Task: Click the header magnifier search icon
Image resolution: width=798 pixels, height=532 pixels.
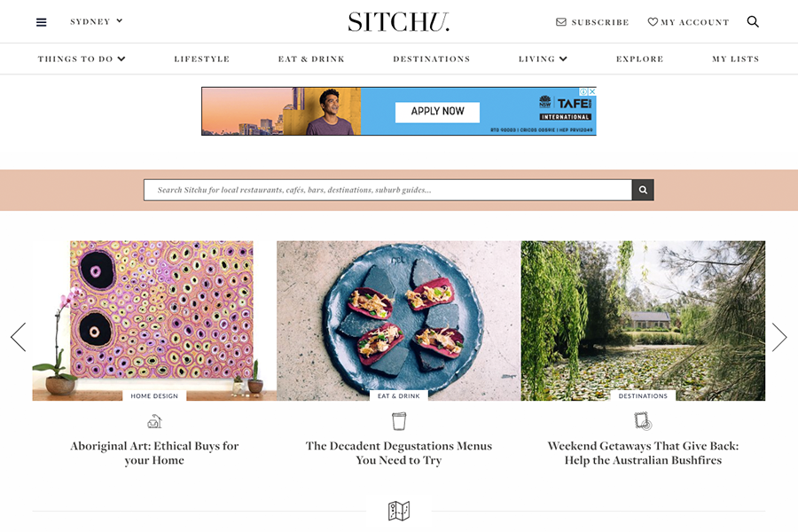Action: (x=753, y=21)
